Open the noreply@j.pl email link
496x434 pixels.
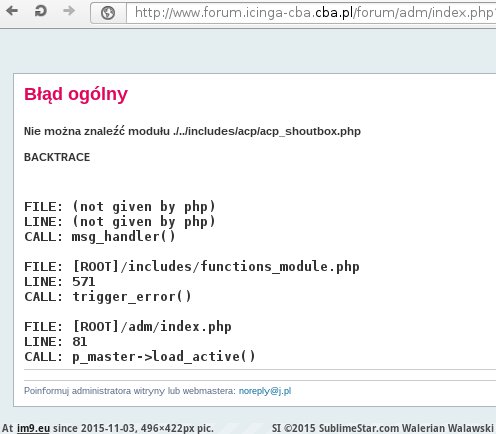[265, 391]
